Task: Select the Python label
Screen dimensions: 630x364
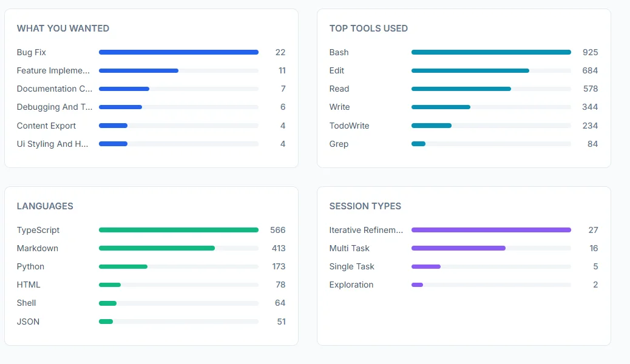Action: 30,266
